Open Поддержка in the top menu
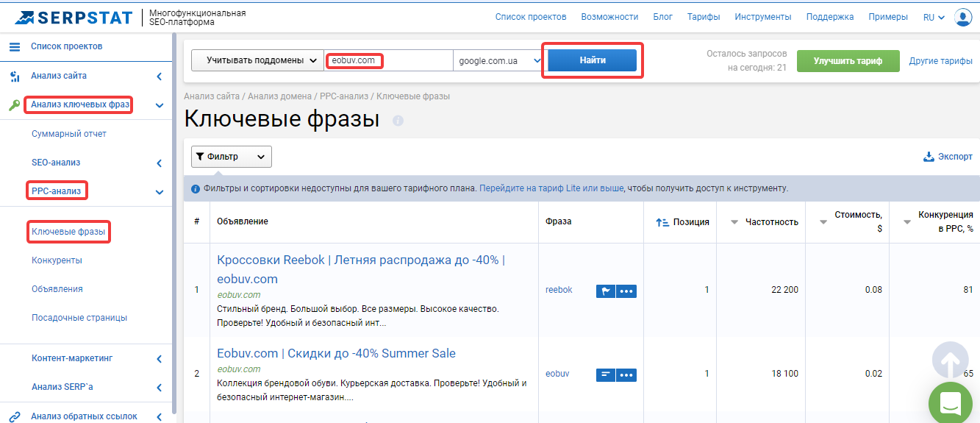The width and height of the screenshot is (980, 423). click(830, 17)
